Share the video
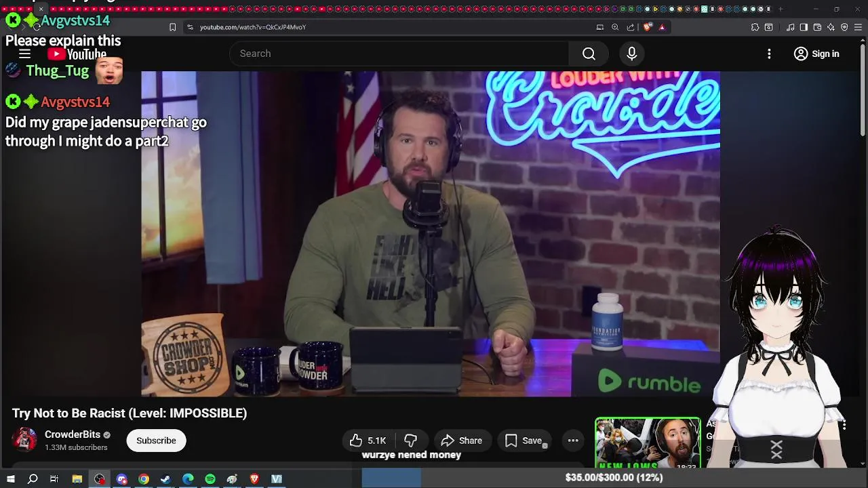The image size is (868, 488). (x=461, y=441)
